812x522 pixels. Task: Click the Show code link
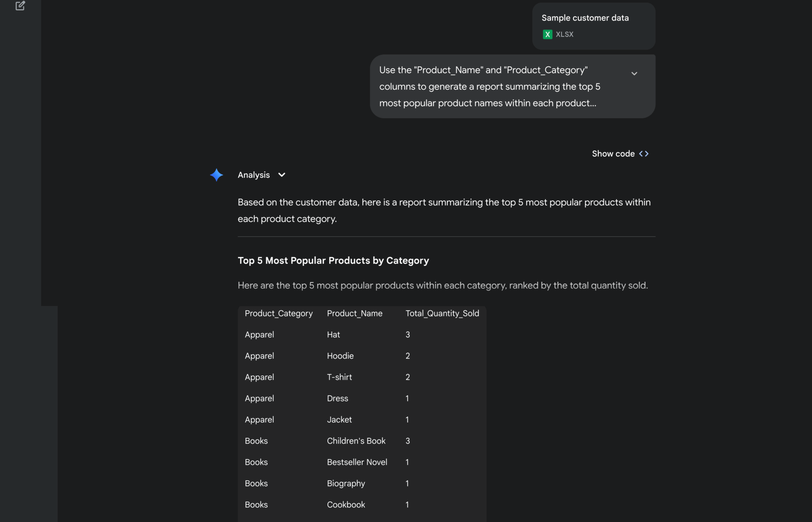[x=613, y=154]
